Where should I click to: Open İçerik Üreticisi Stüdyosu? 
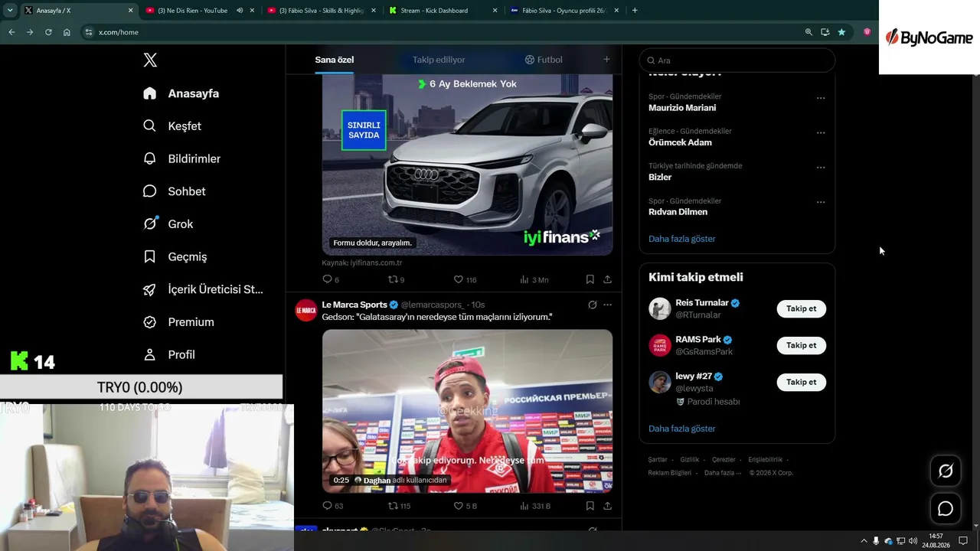(203, 289)
